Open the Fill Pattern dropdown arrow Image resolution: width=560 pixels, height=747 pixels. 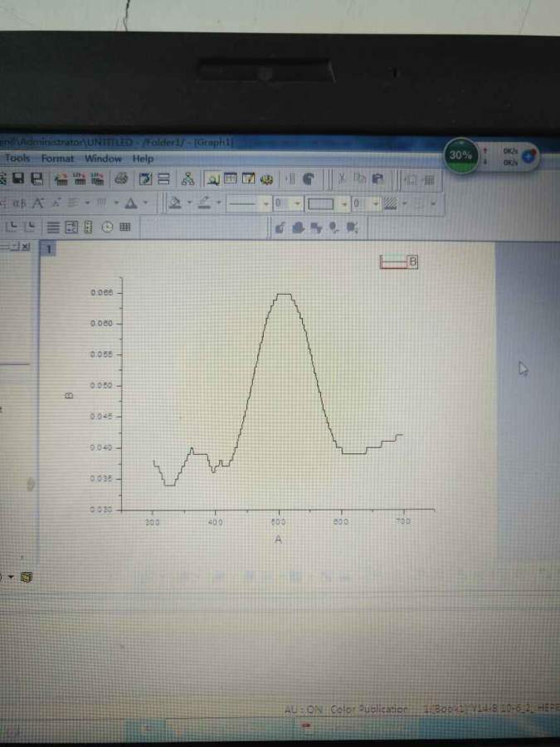point(405,204)
